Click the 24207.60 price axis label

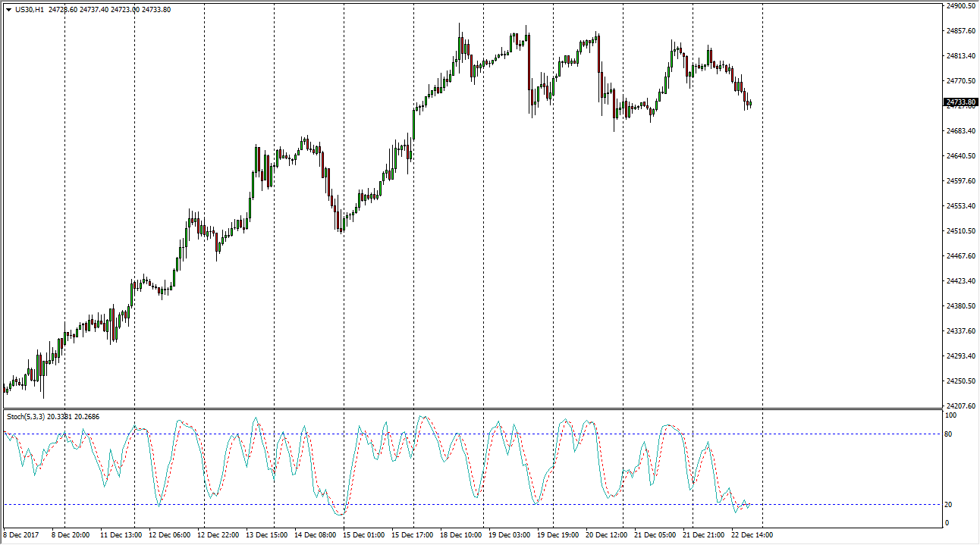click(x=960, y=406)
